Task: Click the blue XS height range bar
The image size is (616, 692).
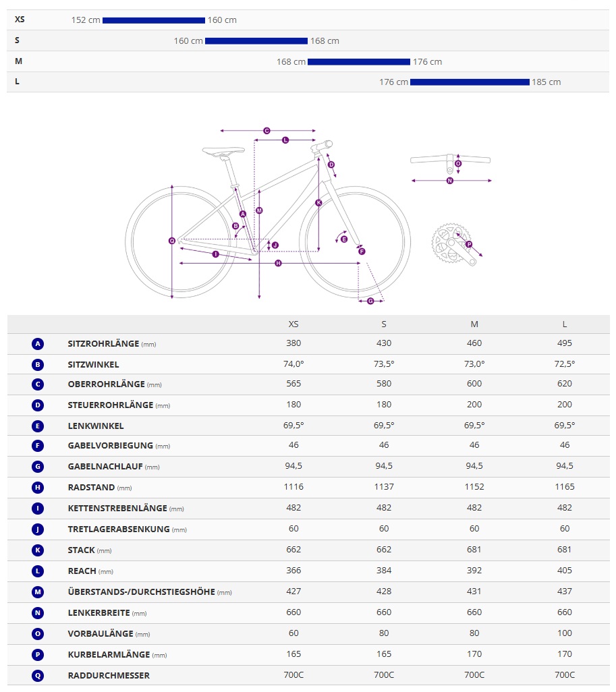Action: click(x=154, y=20)
